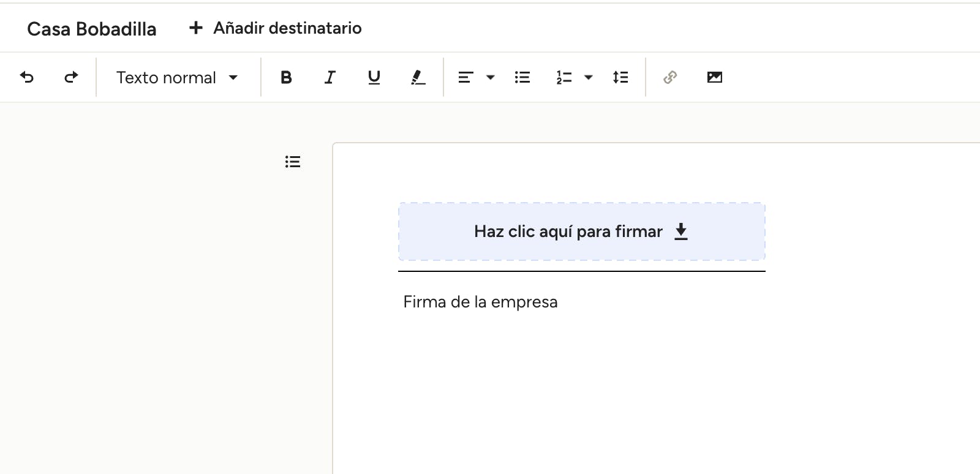Open the Texto normal style dropdown

click(x=177, y=78)
